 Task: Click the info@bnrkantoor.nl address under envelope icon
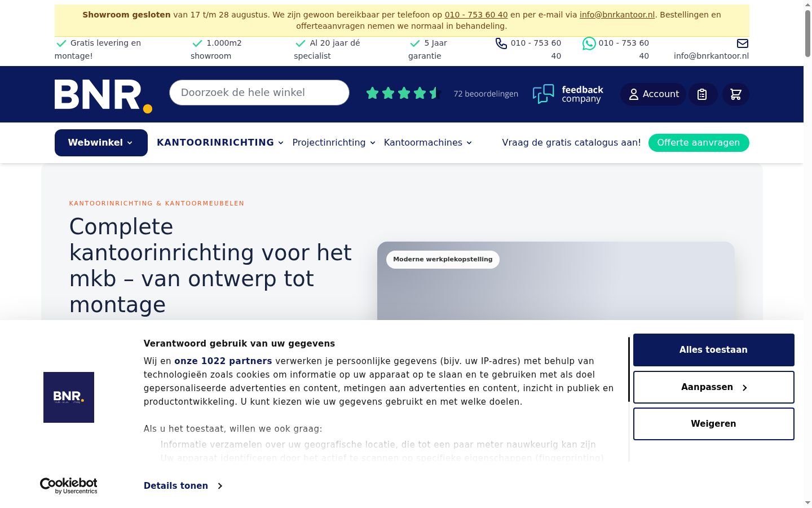pos(712,56)
